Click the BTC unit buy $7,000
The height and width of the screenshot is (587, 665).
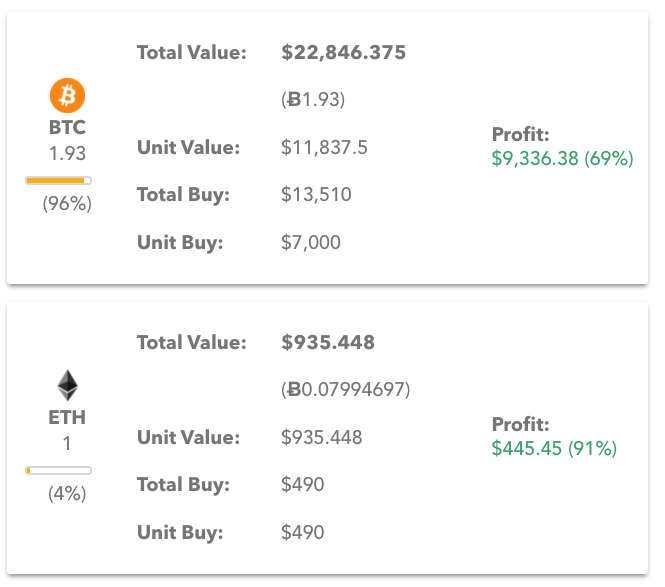(311, 242)
